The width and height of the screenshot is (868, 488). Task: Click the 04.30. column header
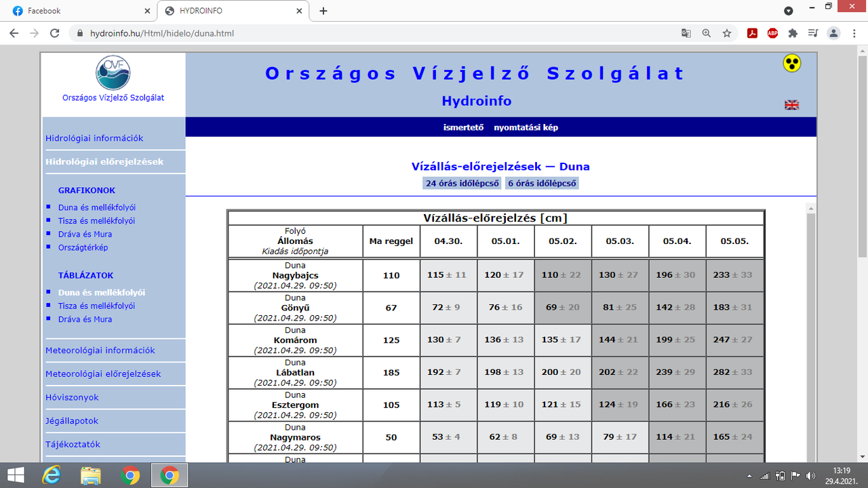pos(448,241)
